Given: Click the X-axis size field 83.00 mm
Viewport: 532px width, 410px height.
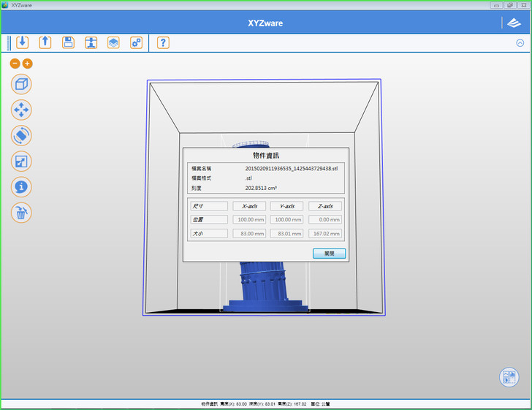Looking at the screenshot, I should pyautogui.click(x=249, y=234).
